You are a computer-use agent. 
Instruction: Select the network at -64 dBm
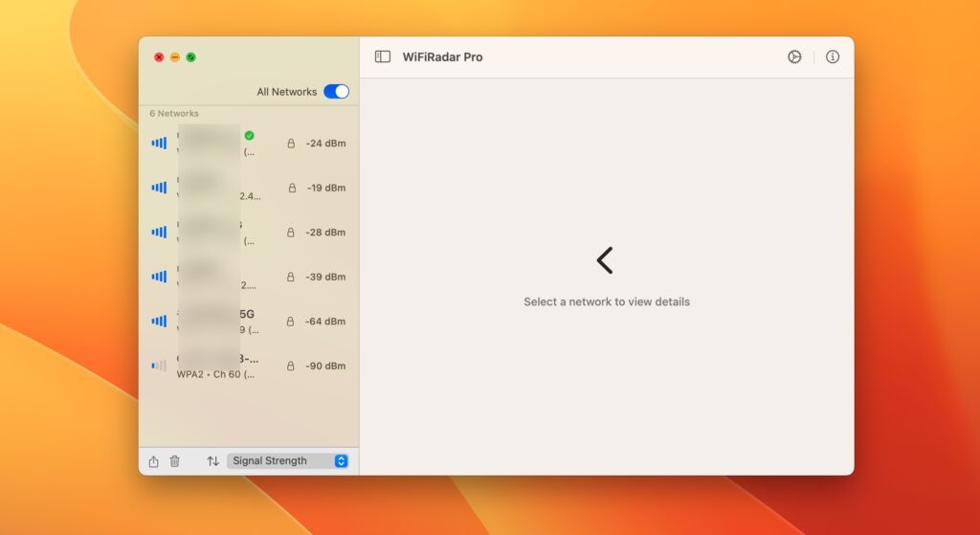point(249,322)
